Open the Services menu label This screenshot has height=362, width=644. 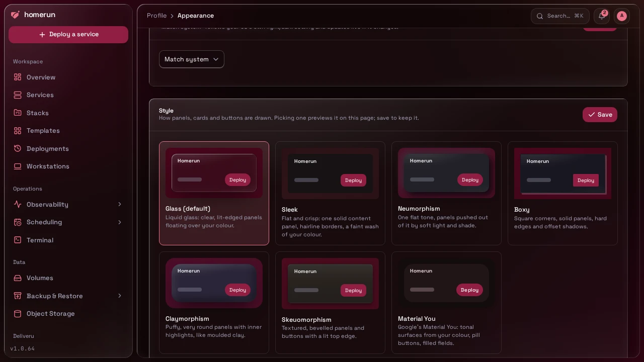click(x=40, y=95)
